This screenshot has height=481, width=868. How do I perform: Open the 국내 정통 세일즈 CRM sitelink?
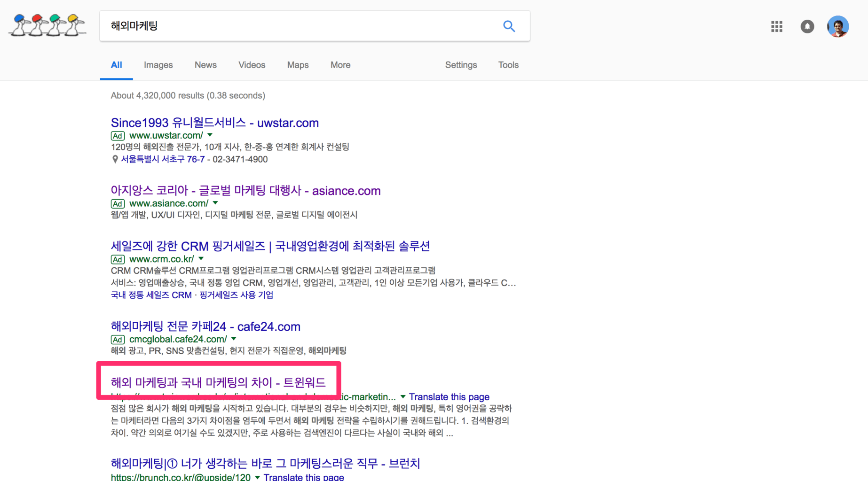pyautogui.click(x=151, y=295)
